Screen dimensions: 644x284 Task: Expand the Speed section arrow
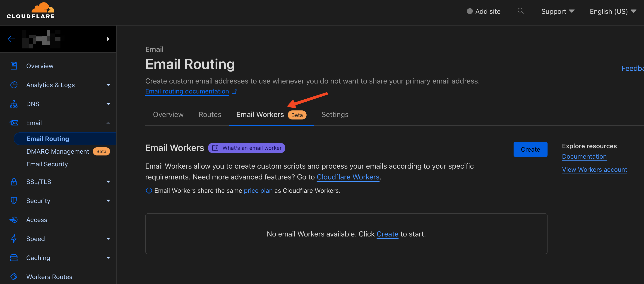(108, 239)
